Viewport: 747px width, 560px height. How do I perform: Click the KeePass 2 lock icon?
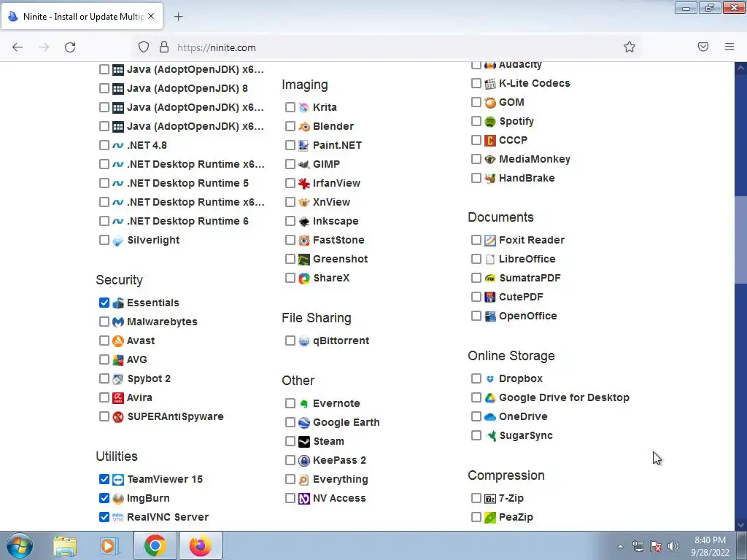coord(304,461)
